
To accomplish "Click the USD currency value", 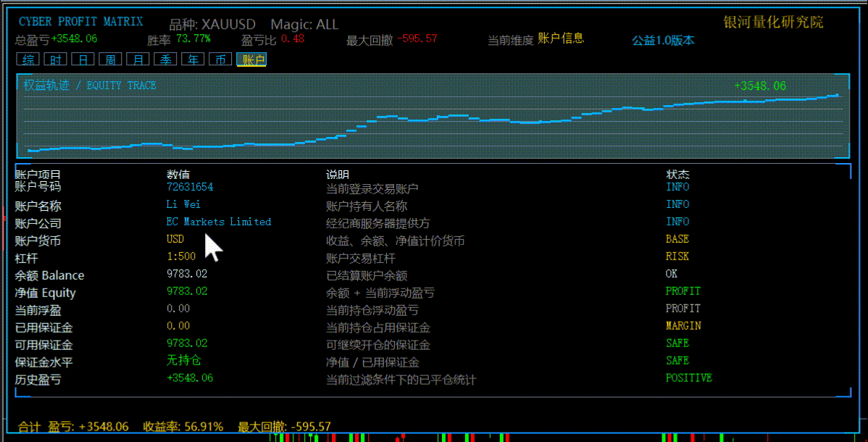I will click(175, 239).
